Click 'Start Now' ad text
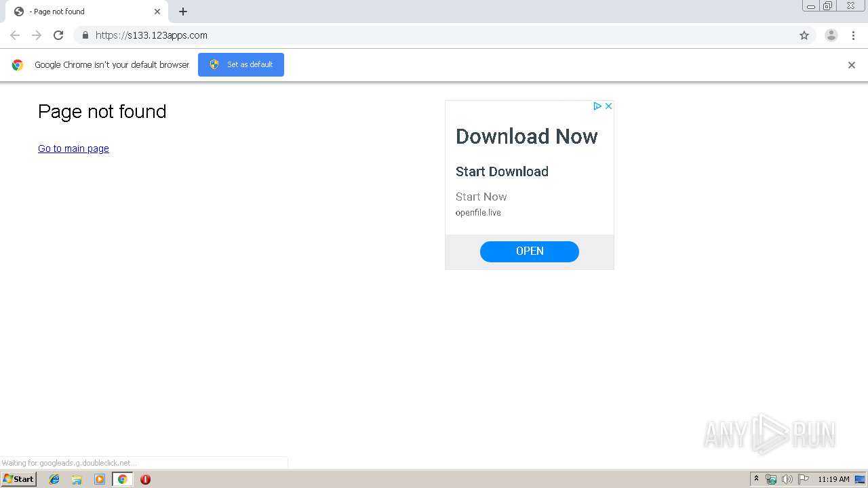 (x=481, y=197)
